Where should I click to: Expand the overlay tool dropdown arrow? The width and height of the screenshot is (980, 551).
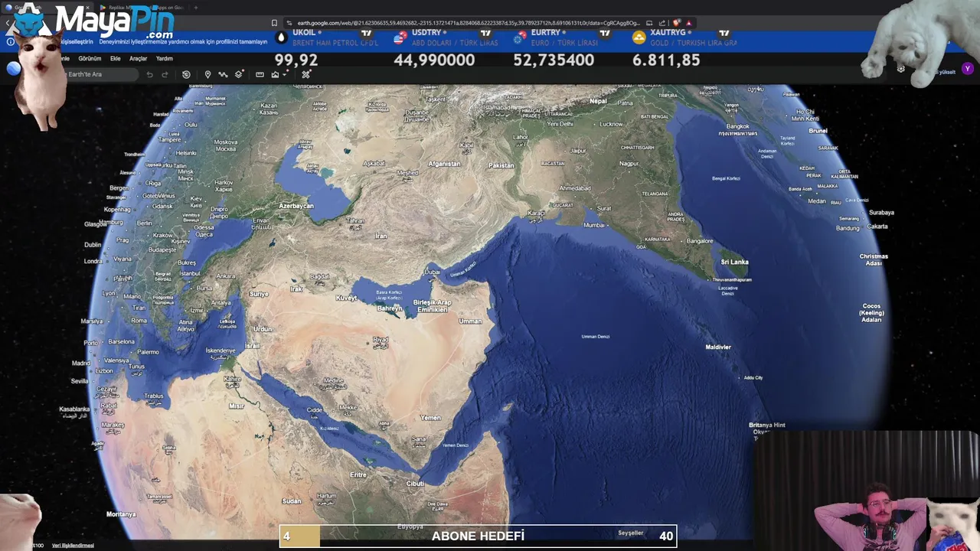pos(285,74)
